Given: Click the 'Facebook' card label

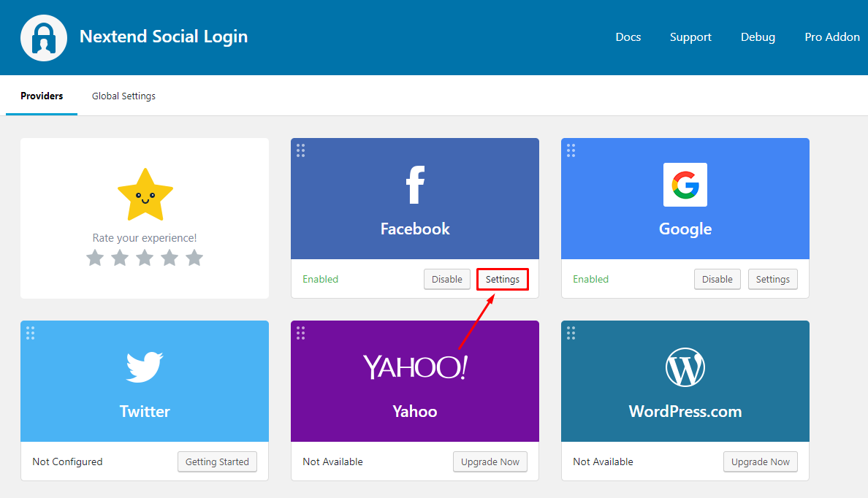Looking at the screenshot, I should pyautogui.click(x=415, y=229).
